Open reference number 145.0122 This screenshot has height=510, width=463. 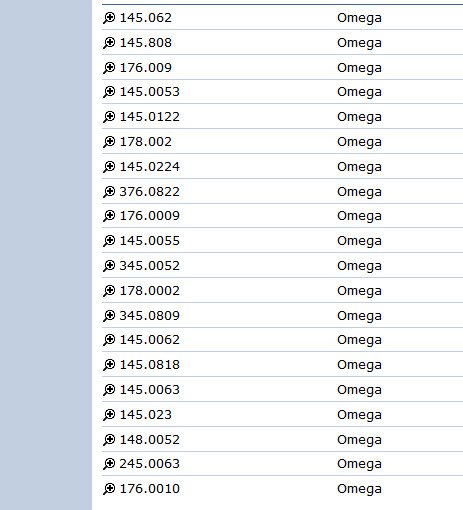pyautogui.click(x=150, y=117)
